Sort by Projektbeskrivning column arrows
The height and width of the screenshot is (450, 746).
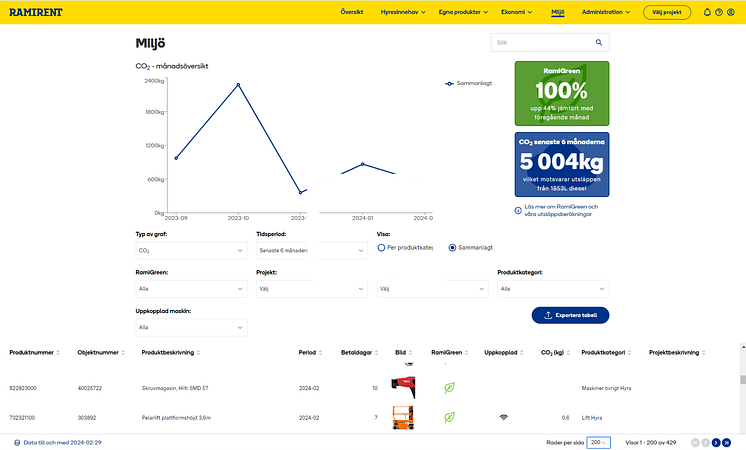(703, 352)
